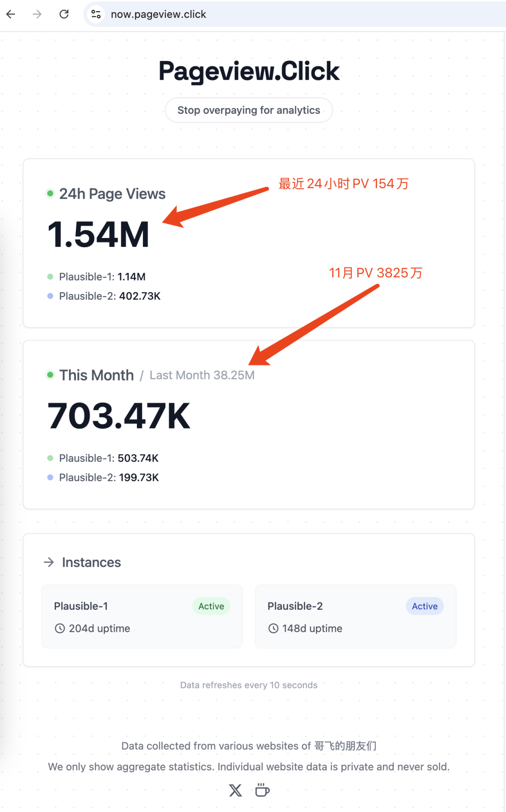This screenshot has height=812, width=506.
Task: Click the address bar URL now.pageview.click
Action: [158, 15]
